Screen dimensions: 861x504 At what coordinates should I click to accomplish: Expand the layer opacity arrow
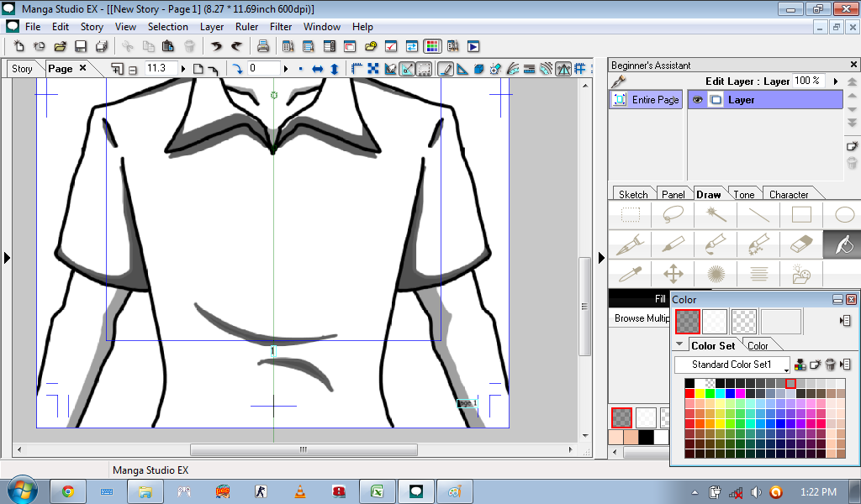coord(837,81)
